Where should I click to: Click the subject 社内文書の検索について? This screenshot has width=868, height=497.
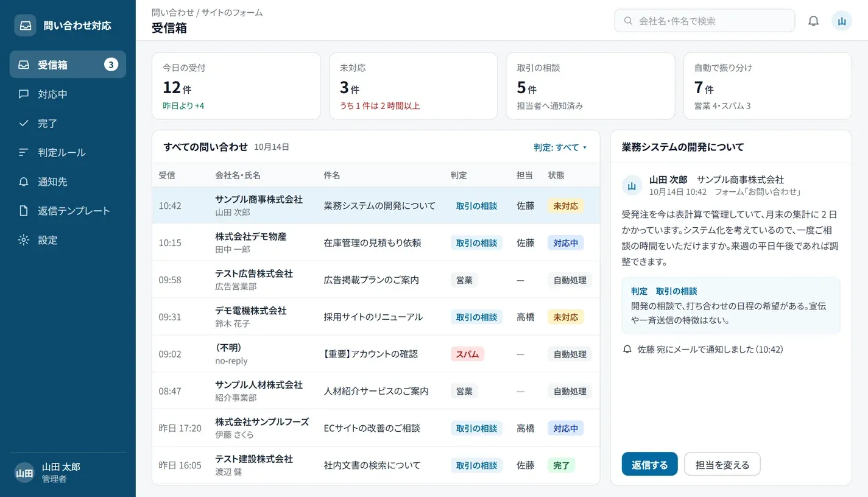pos(372,466)
